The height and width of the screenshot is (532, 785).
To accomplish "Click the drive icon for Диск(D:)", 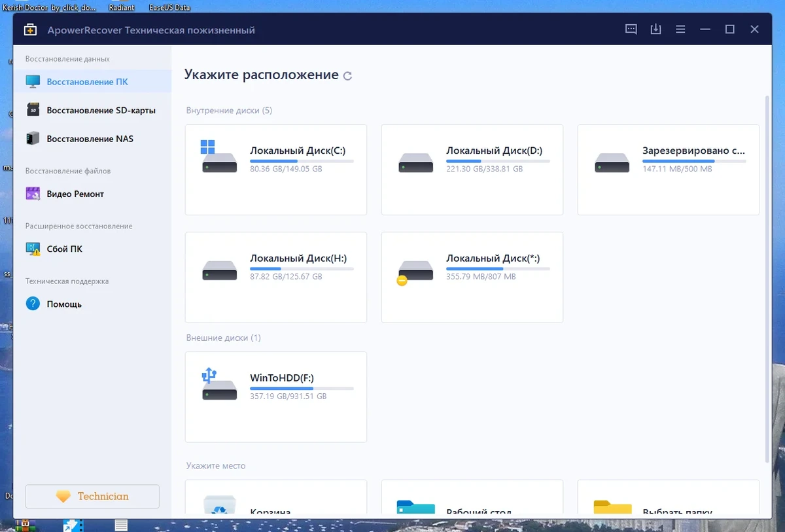I will 415,163.
